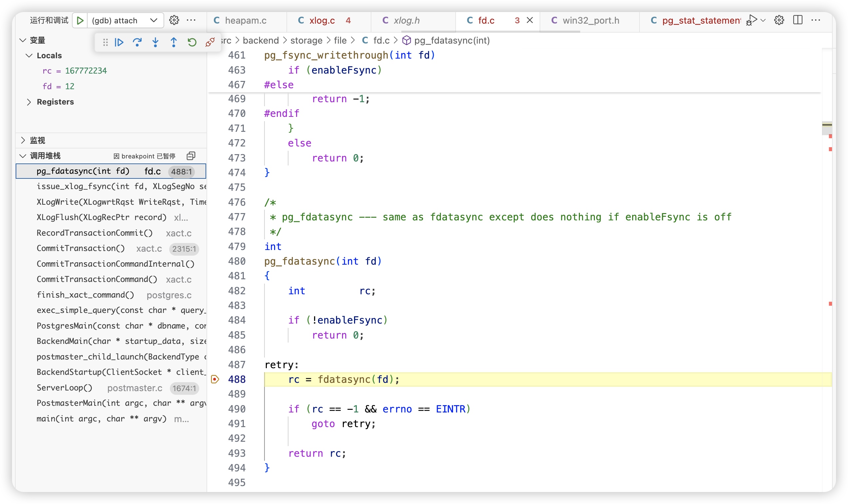The width and height of the screenshot is (848, 504).
Task: Open launch.json with the gear icon
Action: click(174, 20)
